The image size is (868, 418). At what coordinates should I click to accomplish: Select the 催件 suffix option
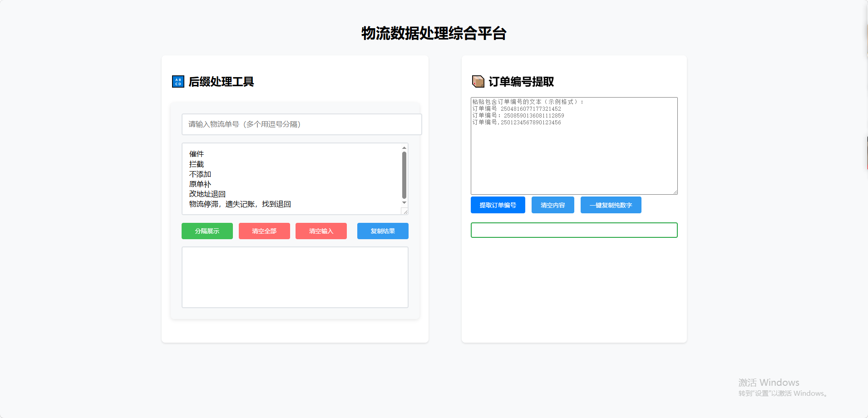pos(197,154)
